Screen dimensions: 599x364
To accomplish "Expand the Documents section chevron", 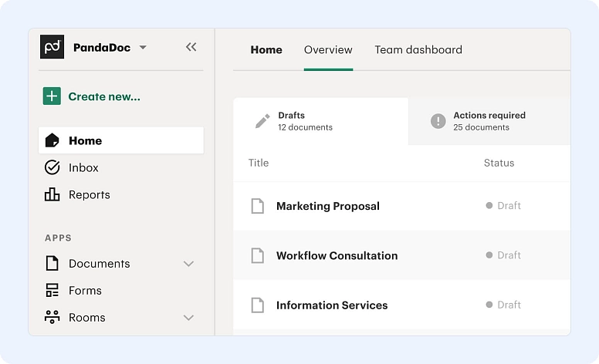I will (188, 264).
